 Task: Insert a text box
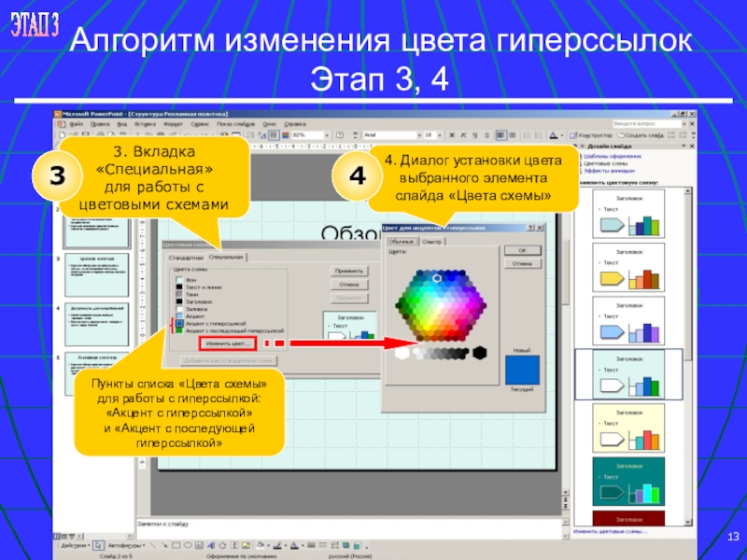pos(199,546)
